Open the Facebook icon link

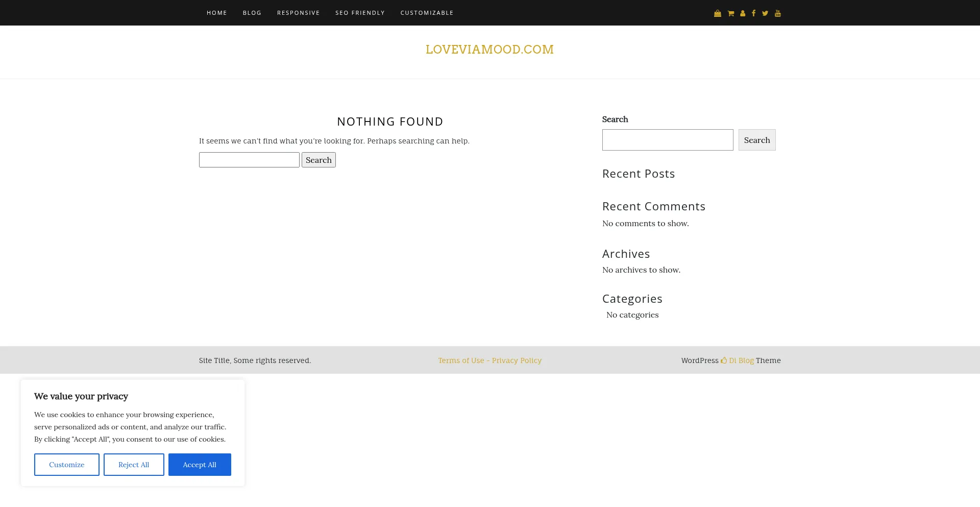(753, 13)
